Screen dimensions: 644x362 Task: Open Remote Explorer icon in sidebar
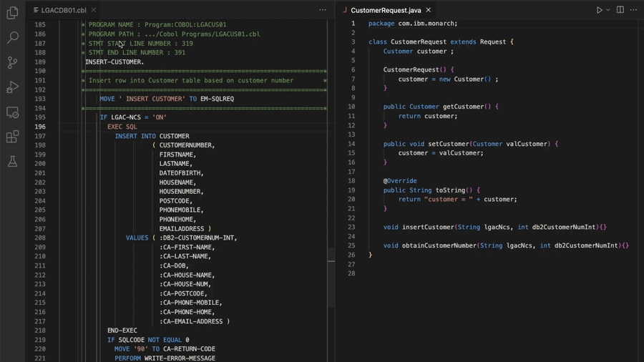pyautogui.click(x=12, y=112)
